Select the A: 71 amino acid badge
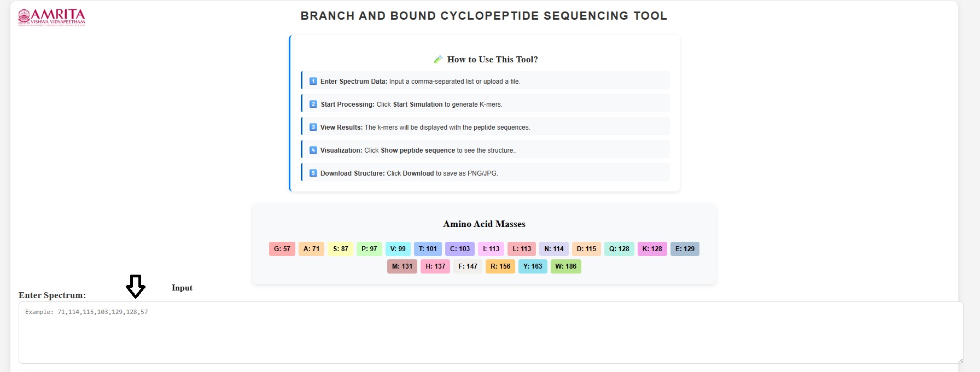The height and width of the screenshot is (372, 980). [x=311, y=249]
